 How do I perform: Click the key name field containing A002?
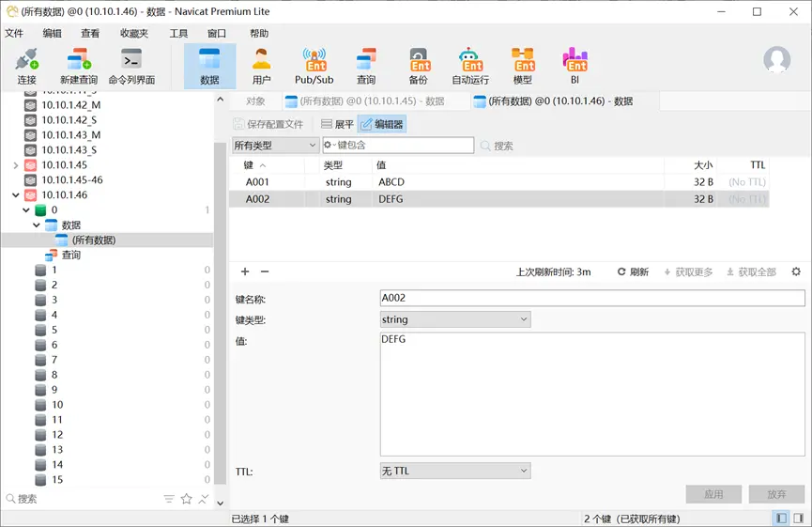click(x=592, y=298)
